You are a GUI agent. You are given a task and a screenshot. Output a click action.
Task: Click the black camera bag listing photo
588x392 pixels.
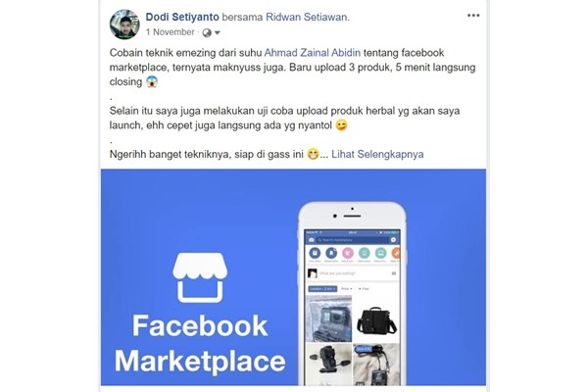tap(376, 318)
